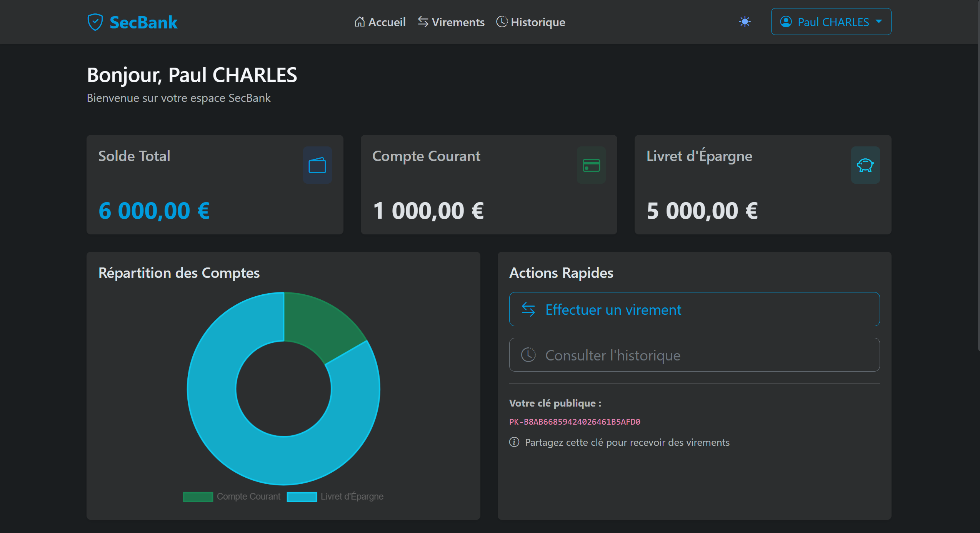980x533 pixels.
Task: Click the SecBank shield logo
Action: 95,22
